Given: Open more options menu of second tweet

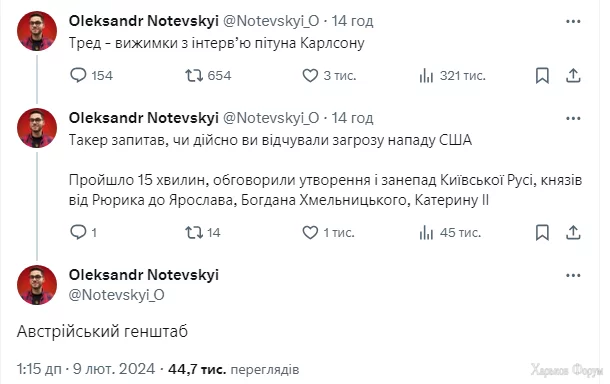Looking at the screenshot, I should click(573, 118).
